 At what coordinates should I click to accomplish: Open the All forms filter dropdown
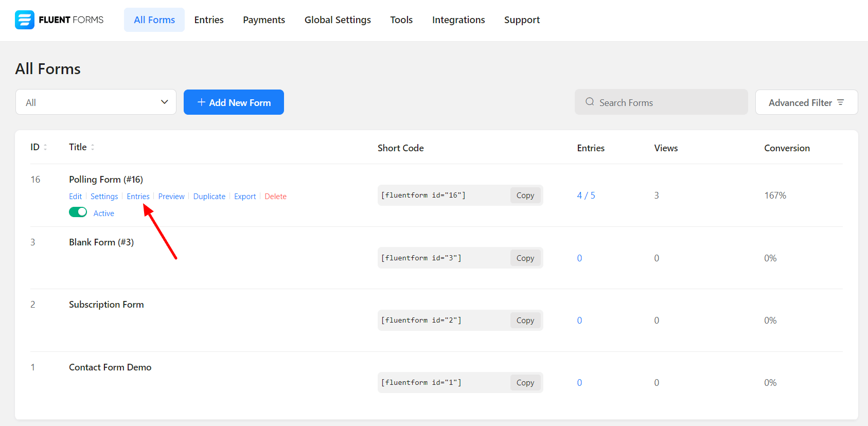point(96,102)
